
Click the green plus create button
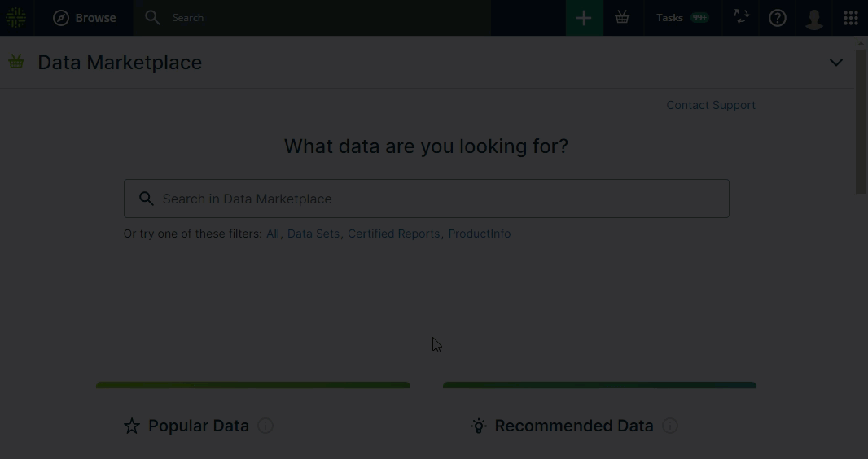coord(584,18)
